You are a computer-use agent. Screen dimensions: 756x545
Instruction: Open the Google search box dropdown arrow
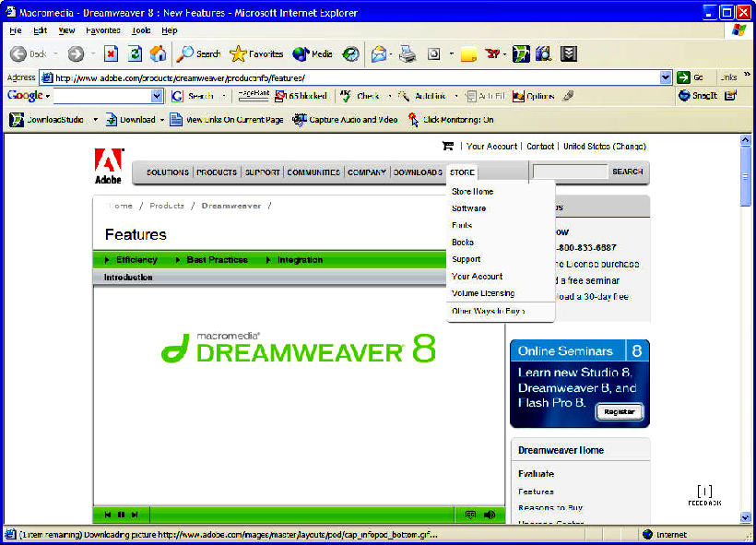coord(157,96)
